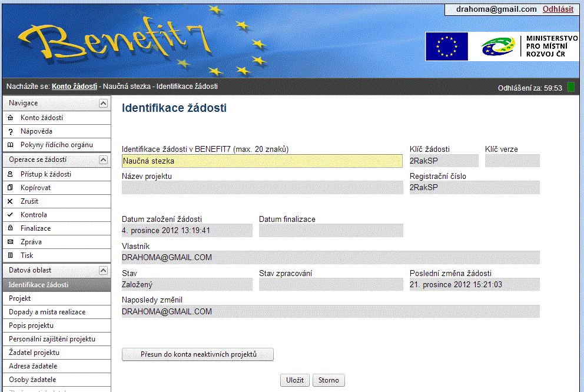584x392 pixels.
Task: Open Personální zajištění projektu
Action: pyautogui.click(x=57, y=339)
